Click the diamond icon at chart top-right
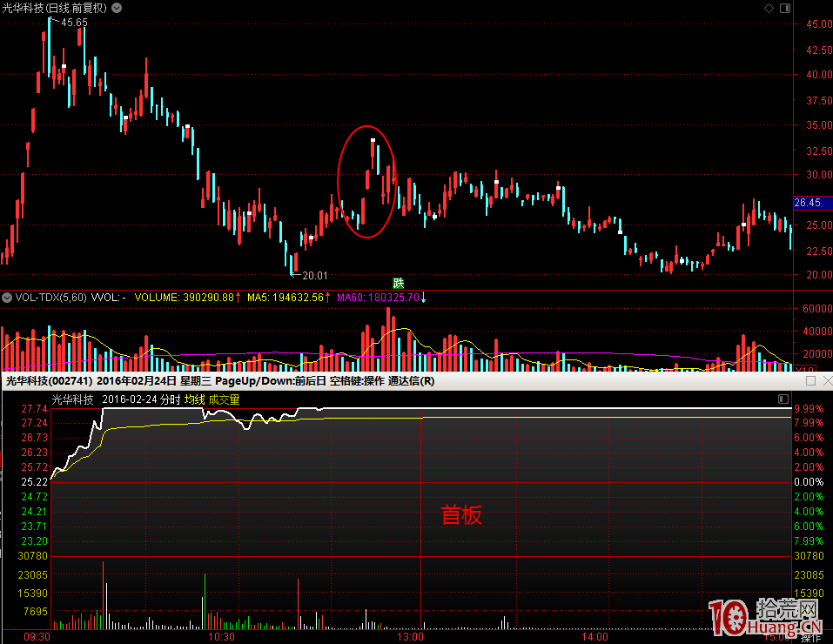Screen dimensions: 833x644 click(768, 8)
